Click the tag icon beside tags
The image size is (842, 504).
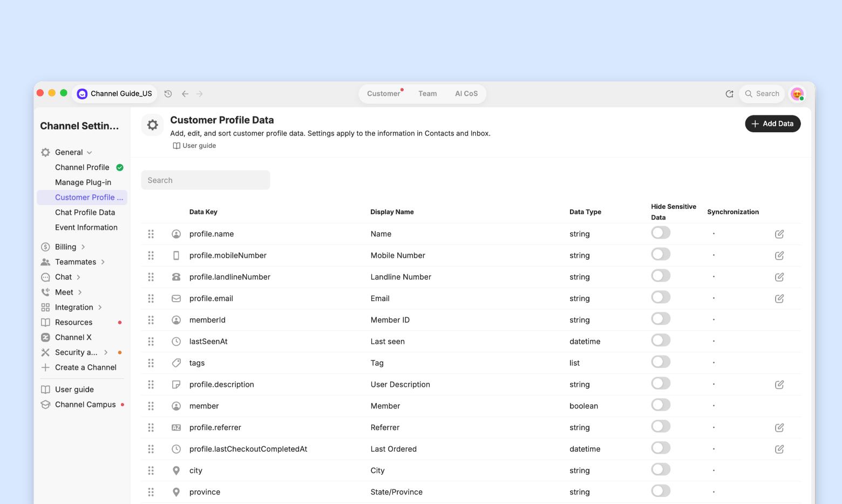(176, 363)
